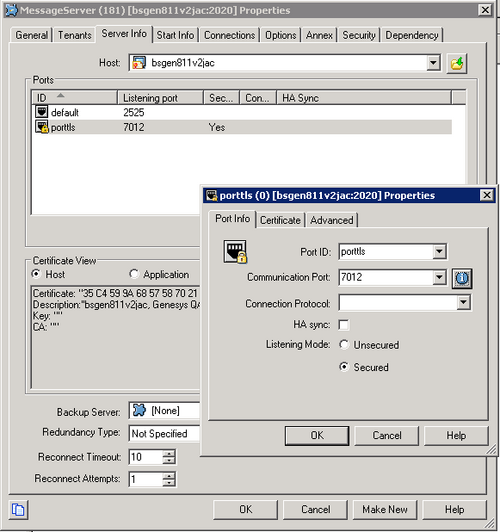Click the host icon in Host field
The height and width of the screenshot is (532, 500).
[139, 63]
